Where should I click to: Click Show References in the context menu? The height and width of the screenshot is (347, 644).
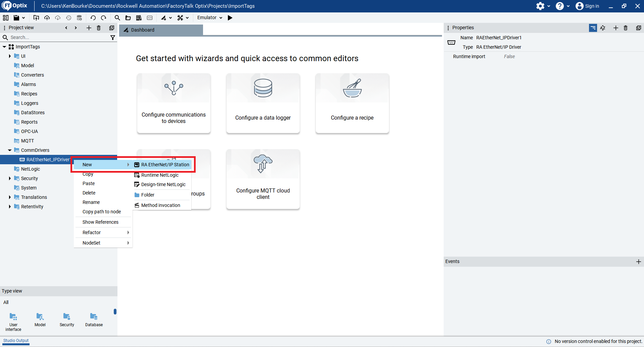coord(103,222)
